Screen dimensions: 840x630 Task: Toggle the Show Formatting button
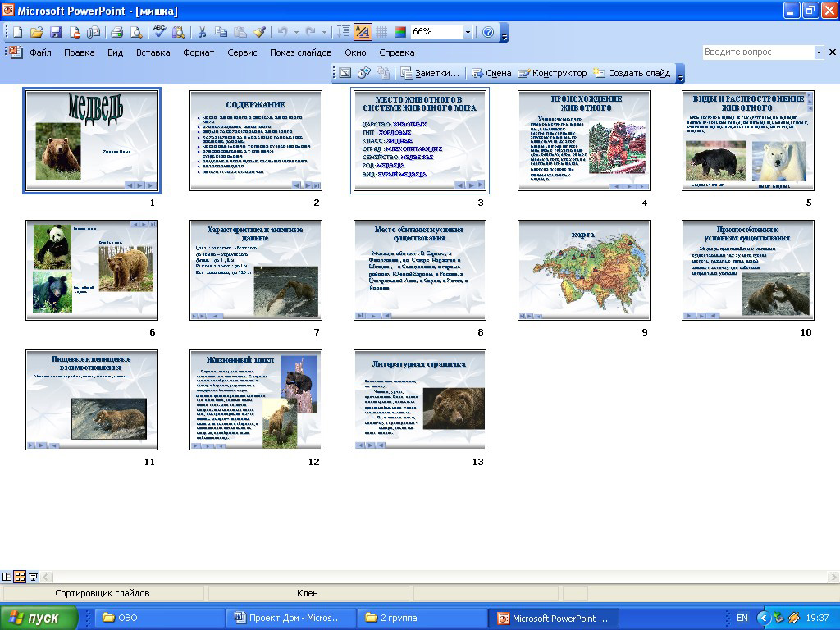pyautogui.click(x=363, y=32)
